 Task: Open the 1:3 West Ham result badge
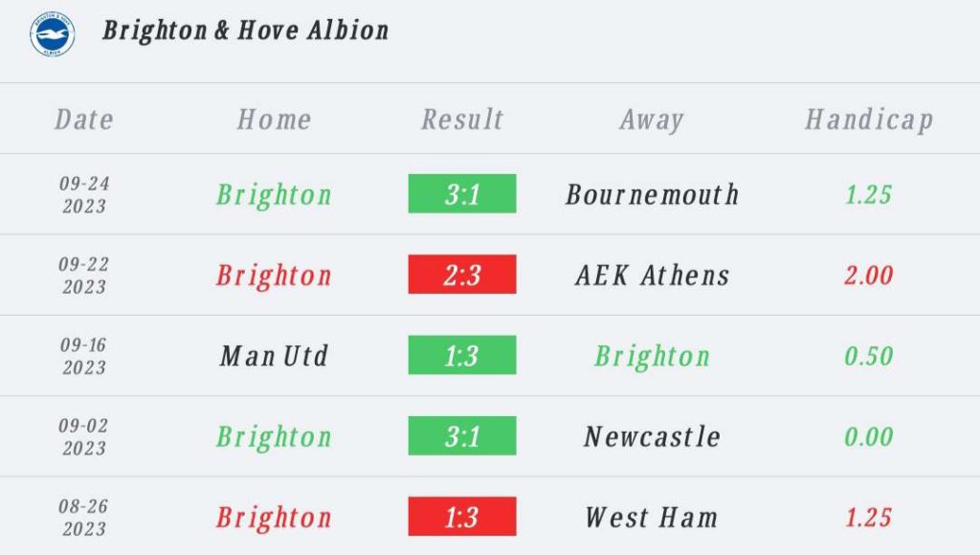[462, 517]
